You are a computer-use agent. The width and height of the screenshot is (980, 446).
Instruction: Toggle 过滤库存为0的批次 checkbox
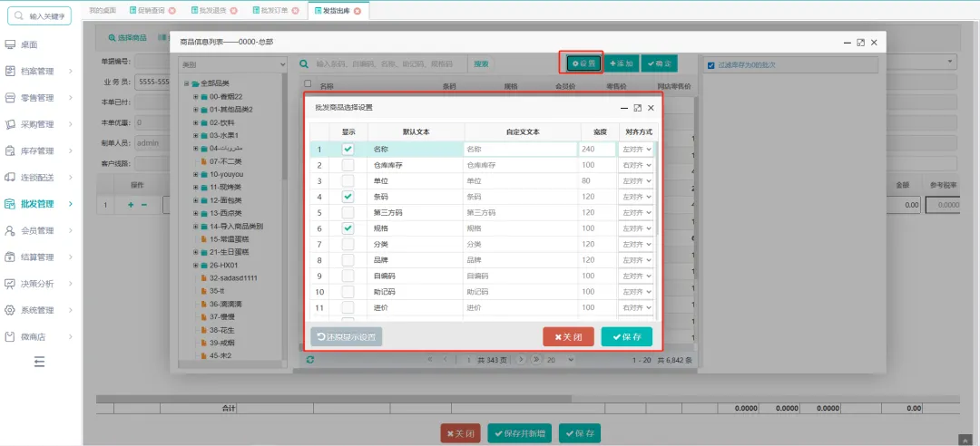[x=710, y=65]
